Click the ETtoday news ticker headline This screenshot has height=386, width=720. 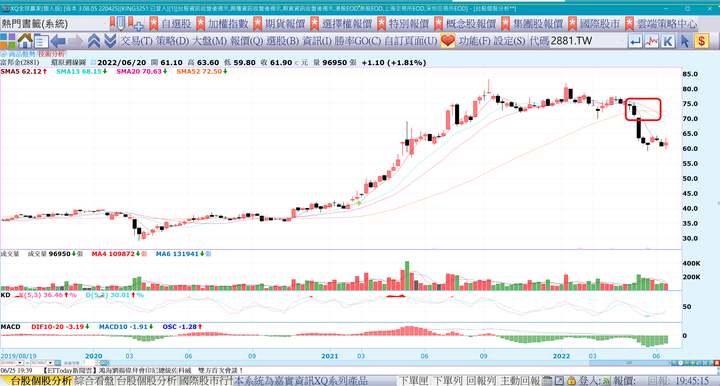143,370
